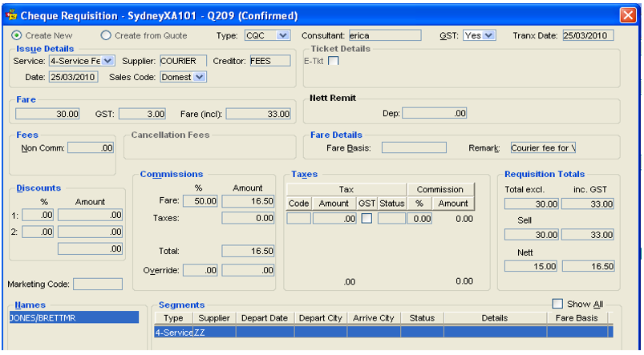Enable the Show All checkbox
The width and height of the screenshot is (644, 355).
[557, 304]
